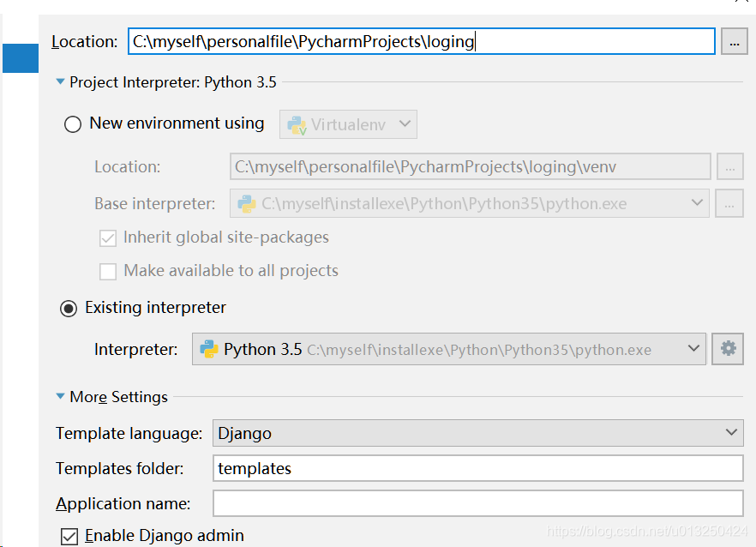The height and width of the screenshot is (547, 756).
Task: Click the Application name input field
Action: pos(477,503)
